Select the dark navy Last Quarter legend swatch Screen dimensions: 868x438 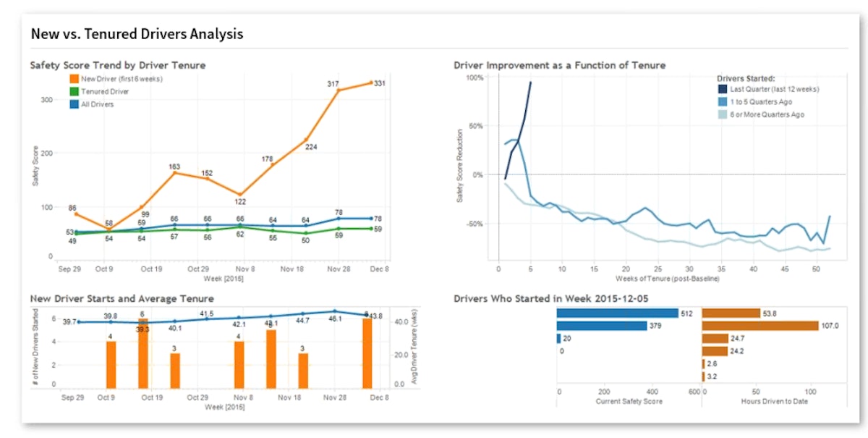723,89
